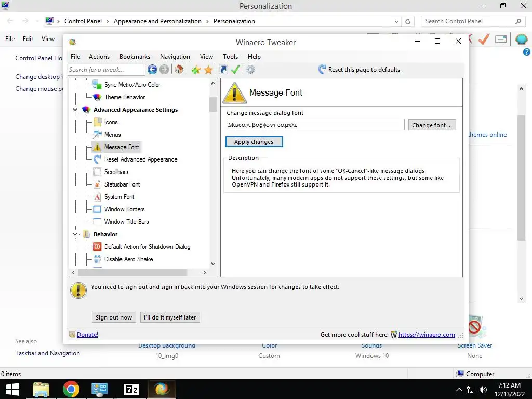
Task: Click tree panel scroll-down arrow
Action: click(213, 264)
